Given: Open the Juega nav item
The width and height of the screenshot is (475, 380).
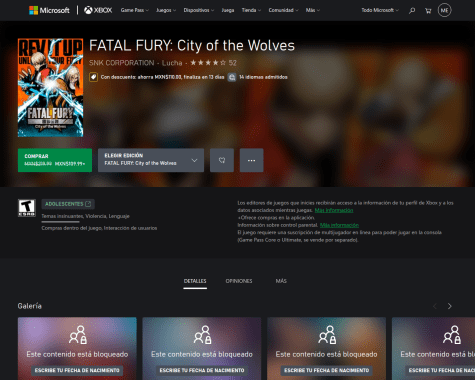Looking at the screenshot, I should click(x=228, y=10).
